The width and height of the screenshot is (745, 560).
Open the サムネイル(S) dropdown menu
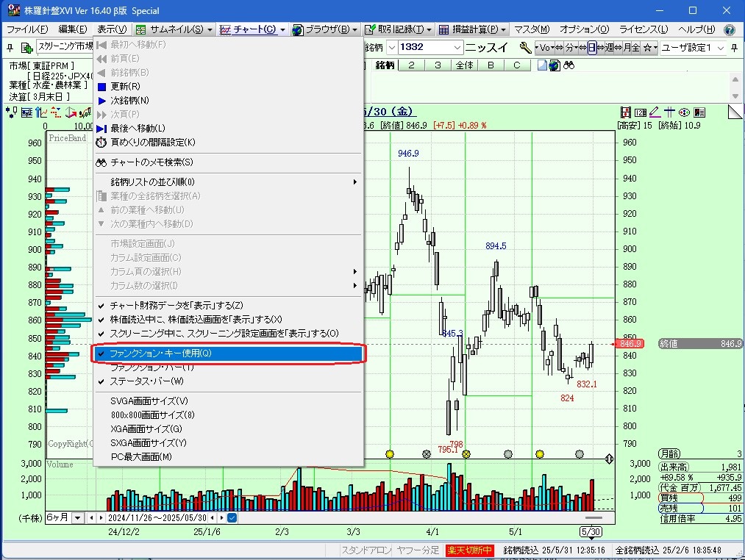[x=174, y=29]
